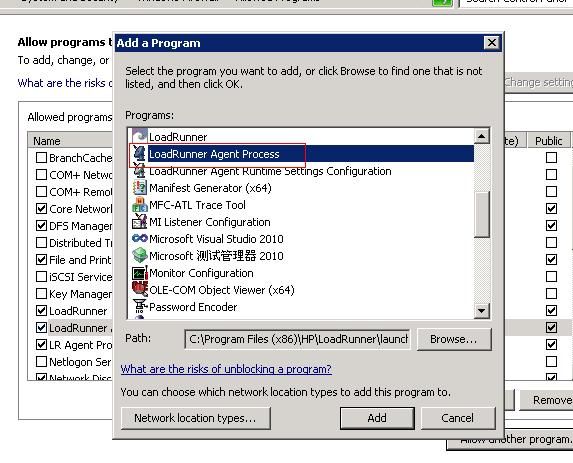Click the Monitor Configuration icon
The image size is (573, 463).
[139, 273]
